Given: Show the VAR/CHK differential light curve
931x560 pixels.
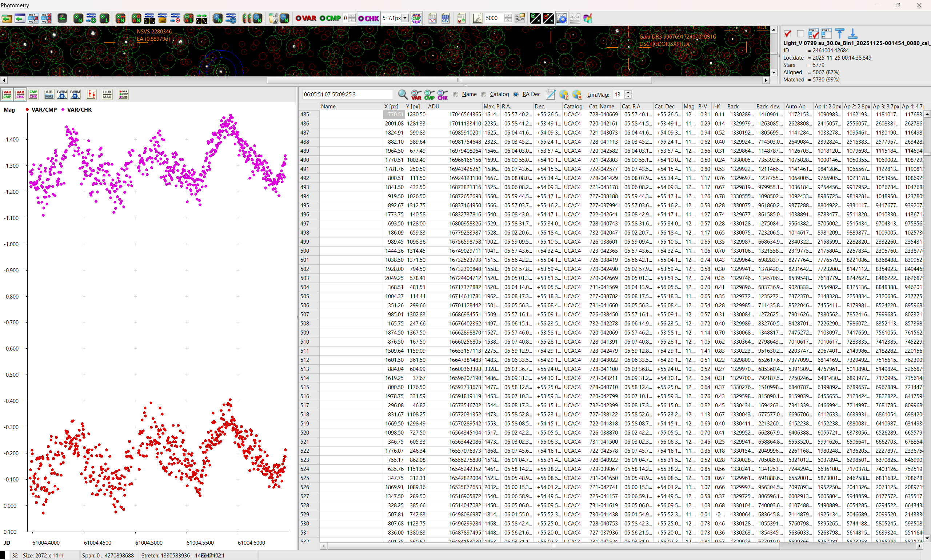Looking at the screenshot, I should 20,94.
